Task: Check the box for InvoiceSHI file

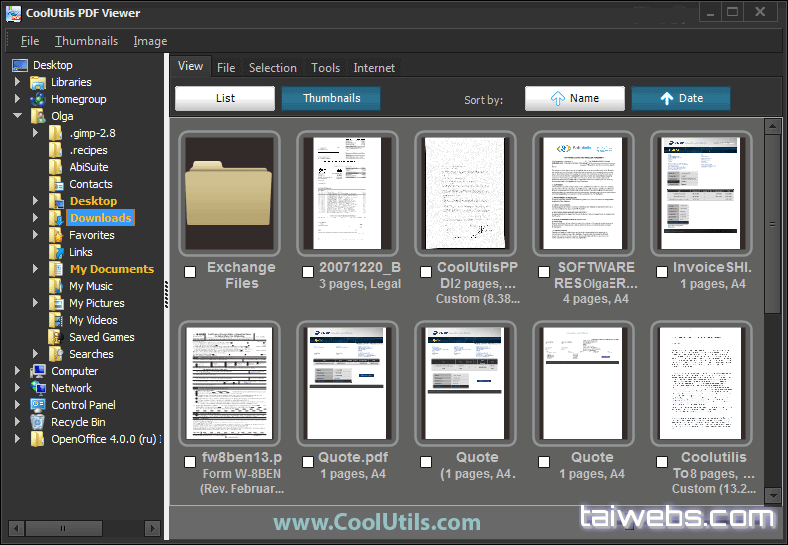Action: click(x=662, y=272)
